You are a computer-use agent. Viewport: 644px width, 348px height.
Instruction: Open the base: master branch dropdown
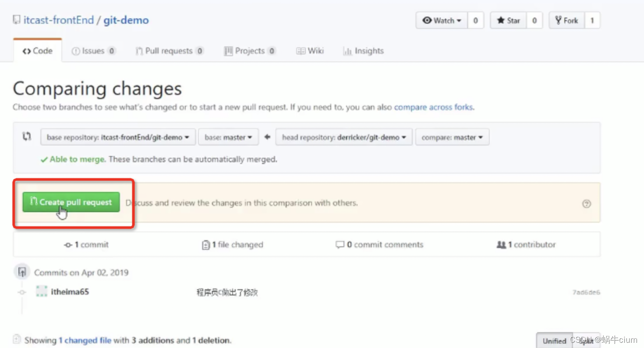tap(228, 137)
